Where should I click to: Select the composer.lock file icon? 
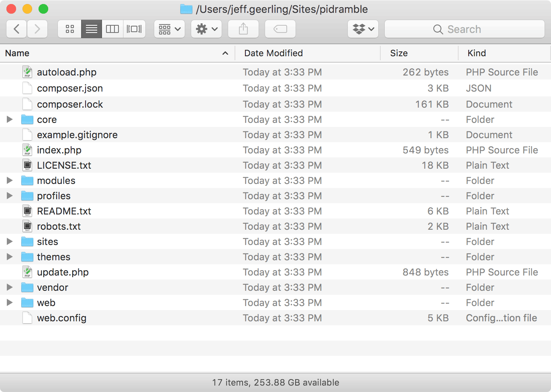27,104
